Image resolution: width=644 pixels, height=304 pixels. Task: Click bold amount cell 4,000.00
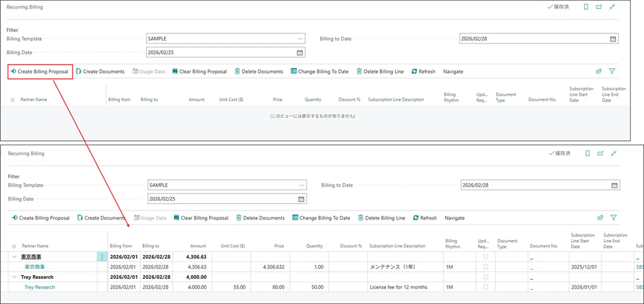(196, 277)
